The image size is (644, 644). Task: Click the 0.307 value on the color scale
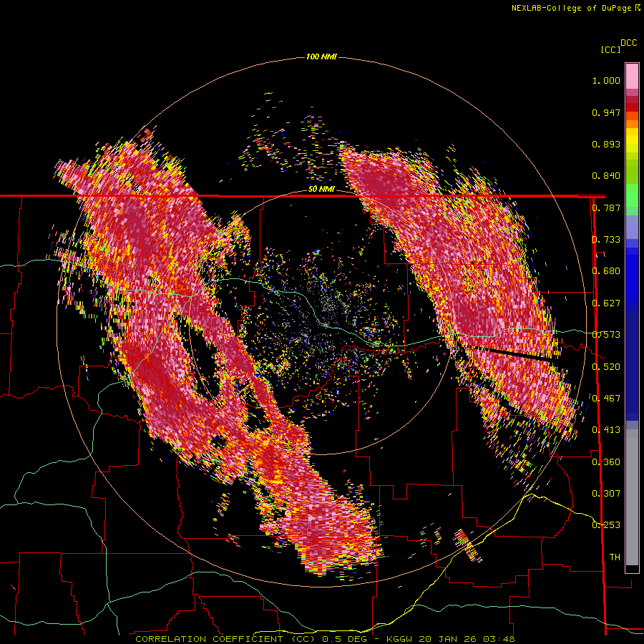pyautogui.click(x=606, y=494)
